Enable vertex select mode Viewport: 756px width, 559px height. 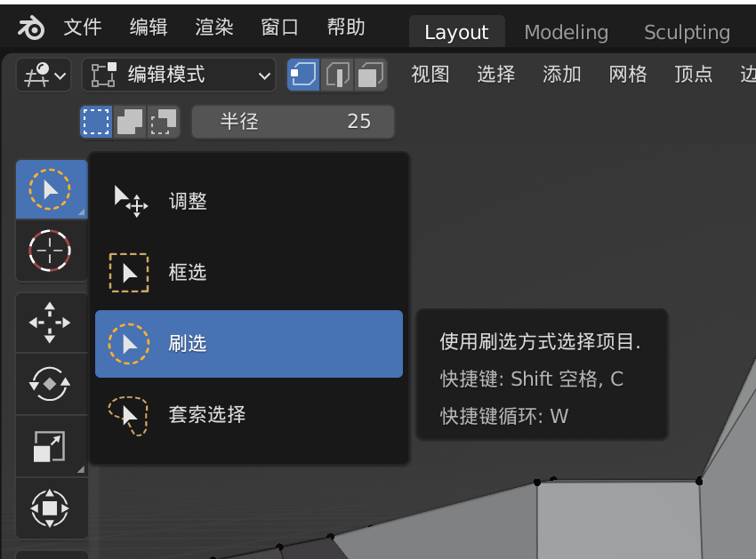[303, 76]
